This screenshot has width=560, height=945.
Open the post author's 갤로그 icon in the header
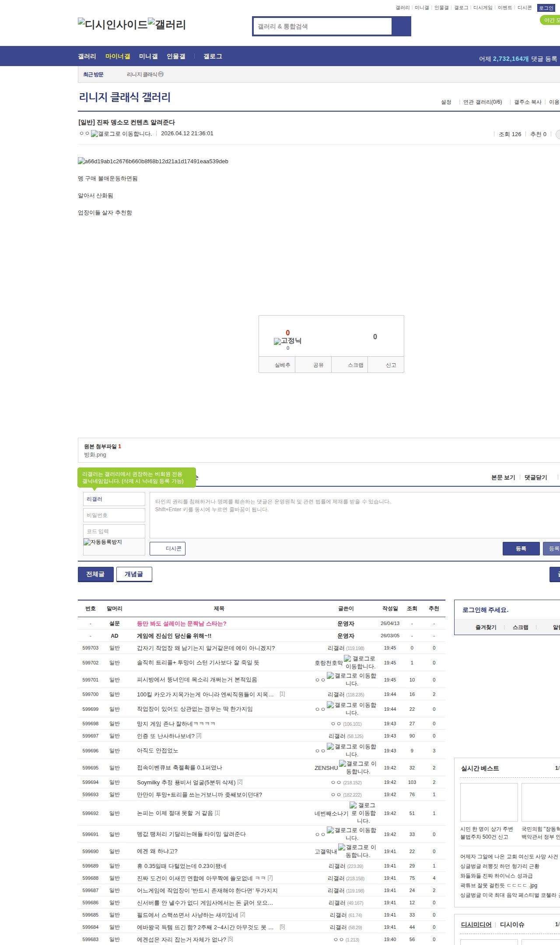122,133
